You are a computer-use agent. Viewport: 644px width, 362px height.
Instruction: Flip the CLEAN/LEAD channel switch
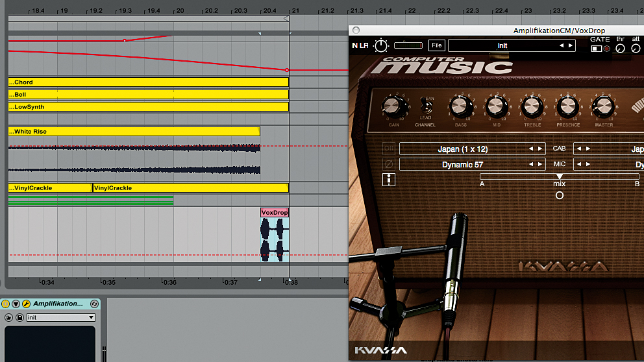(427, 108)
